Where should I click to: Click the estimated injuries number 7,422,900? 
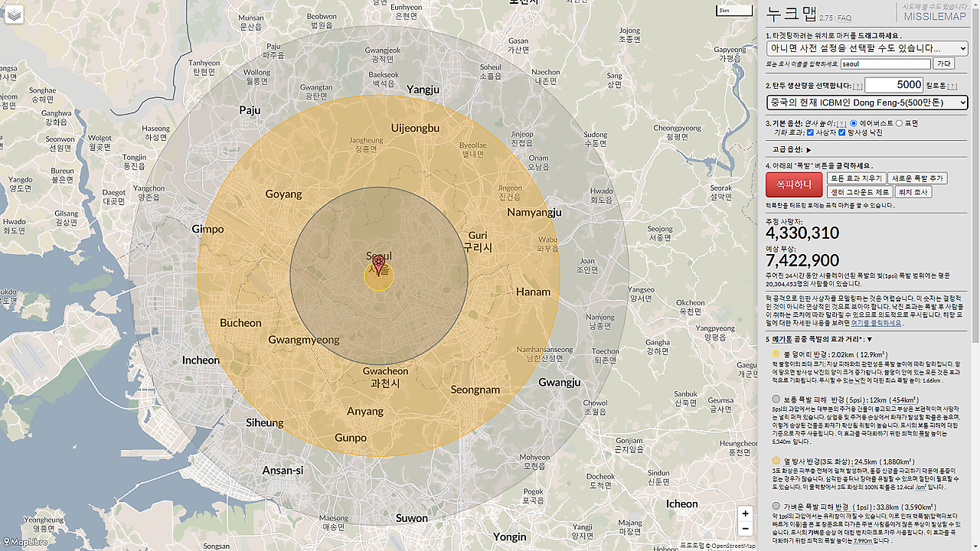click(x=802, y=261)
